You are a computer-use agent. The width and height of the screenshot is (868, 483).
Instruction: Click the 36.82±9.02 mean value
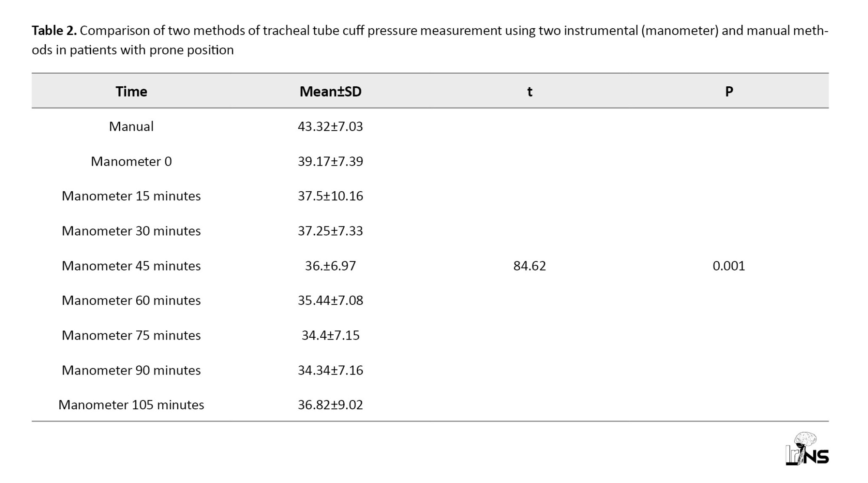tap(330, 405)
